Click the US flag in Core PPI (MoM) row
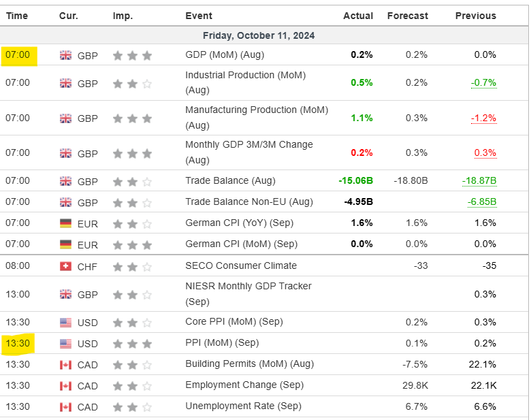 pos(66,322)
